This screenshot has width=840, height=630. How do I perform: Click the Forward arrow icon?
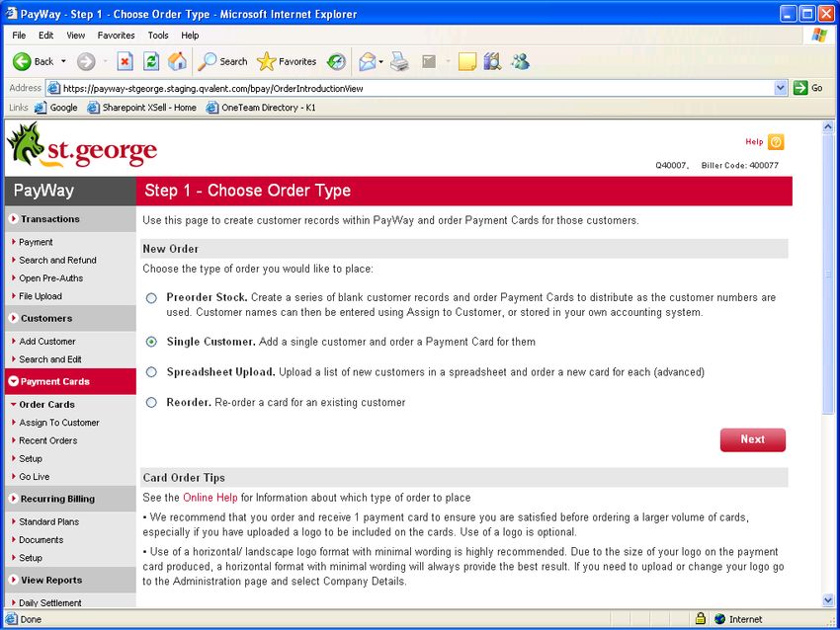[x=86, y=61]
